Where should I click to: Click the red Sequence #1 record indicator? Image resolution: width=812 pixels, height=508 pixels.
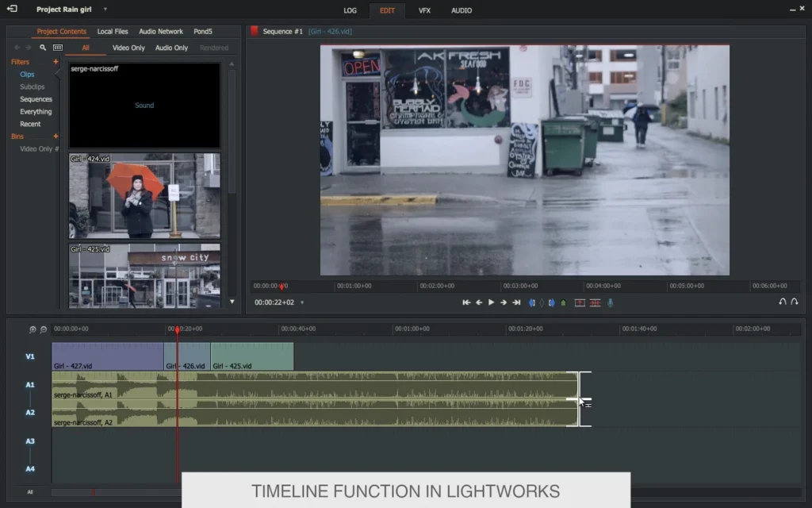(x=255, y=31)
